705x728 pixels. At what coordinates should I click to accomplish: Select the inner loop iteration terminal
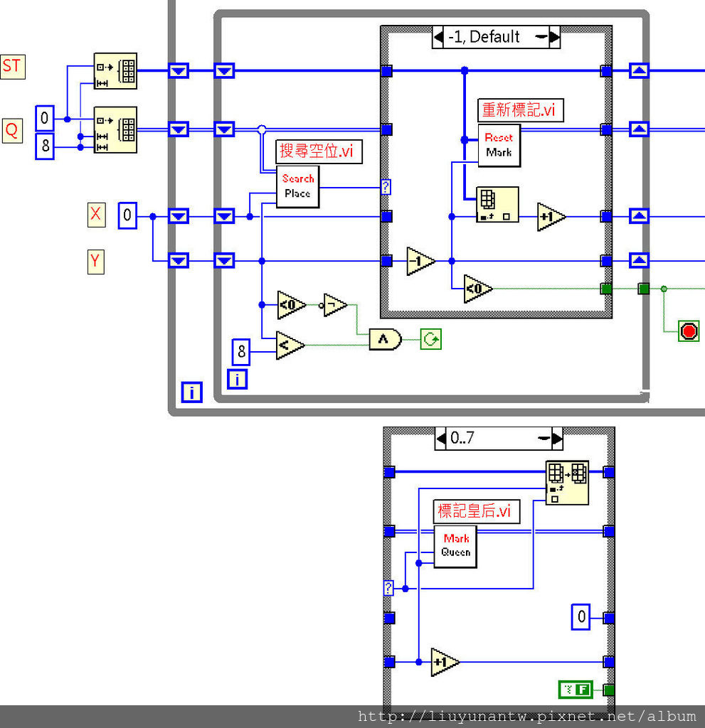coord(237,379)
